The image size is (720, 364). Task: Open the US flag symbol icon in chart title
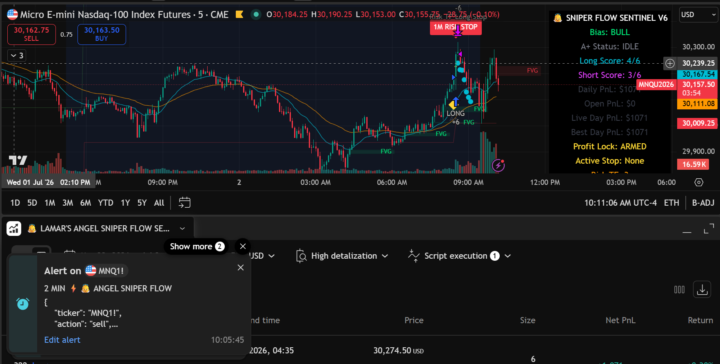pos(12,14)
